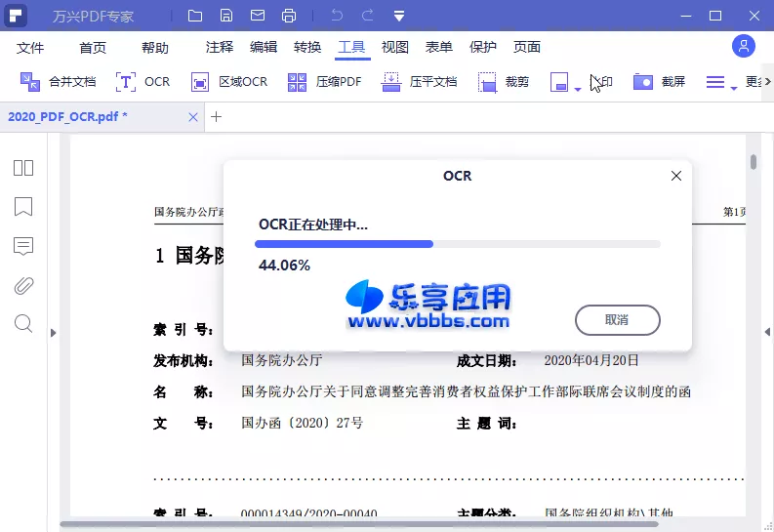
Task: Switch to the 转换 tab
Action: click(x=307, y=47)
